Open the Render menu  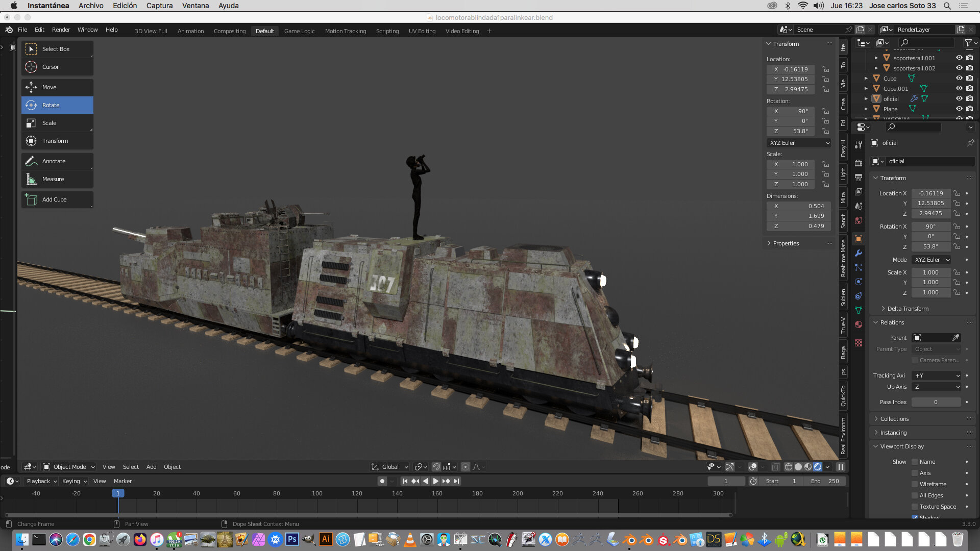(x=61, y=30)
